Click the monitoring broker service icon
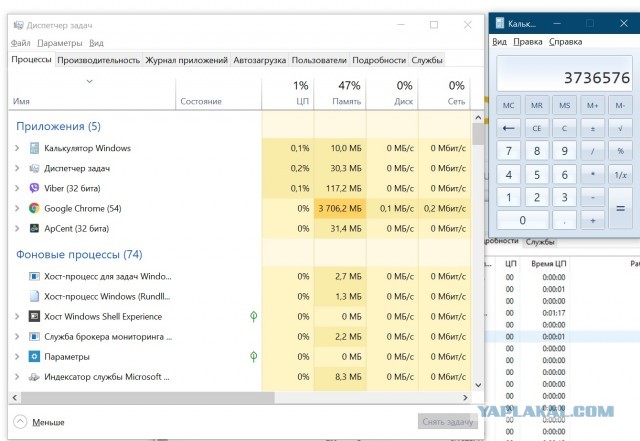Image resolution: width=640 pixels, height=441 pixels. coord(34,336)
